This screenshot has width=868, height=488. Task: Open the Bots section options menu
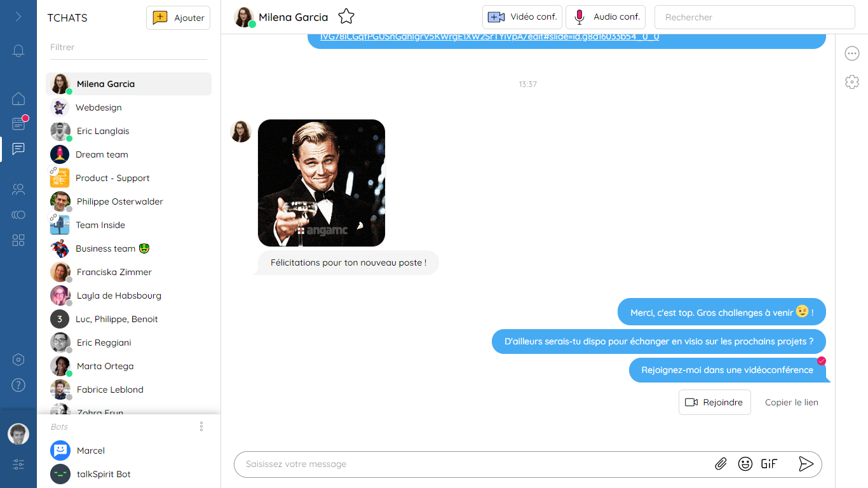[201, 426]
